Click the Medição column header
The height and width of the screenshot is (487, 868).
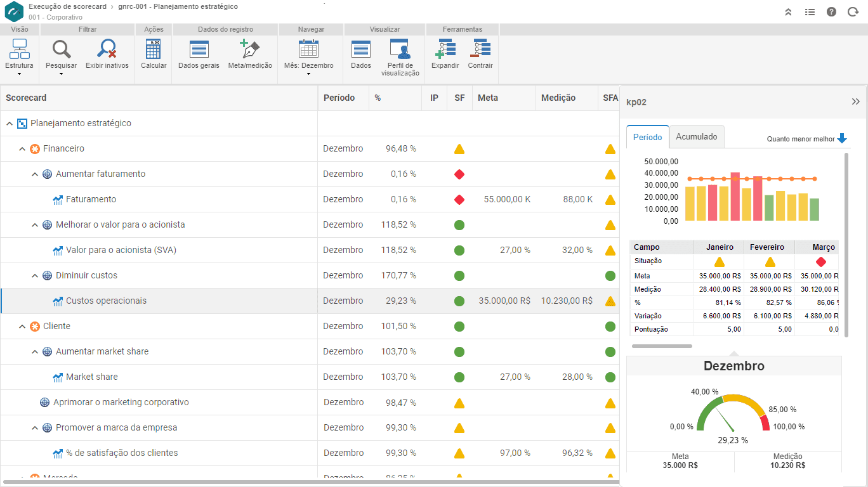coord(567,98)
